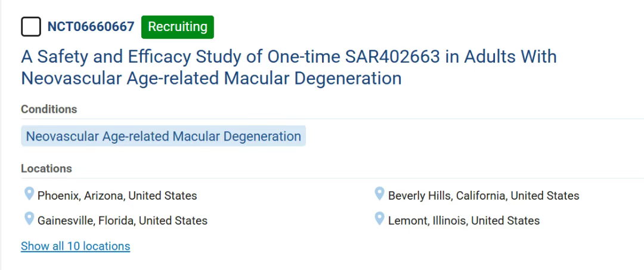
Task: Click the Lemont, Illinois location pin icon
Action: click(x=379, y=219)
